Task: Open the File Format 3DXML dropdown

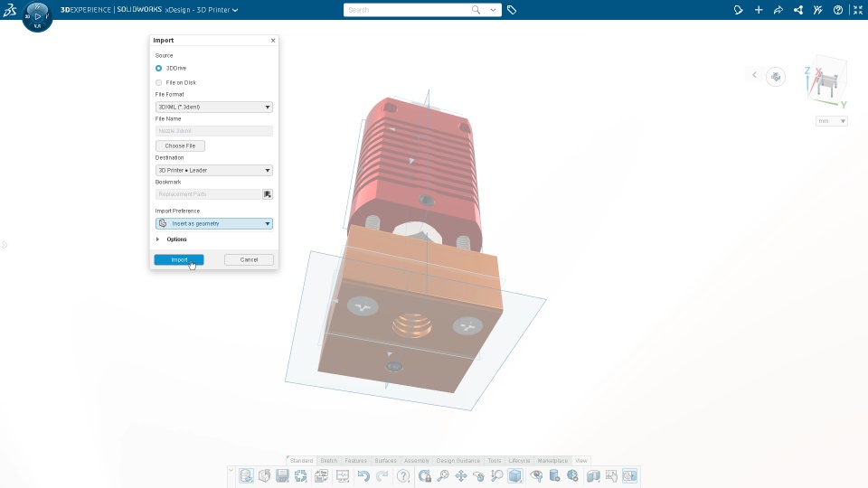Action: tap(213, 107)
